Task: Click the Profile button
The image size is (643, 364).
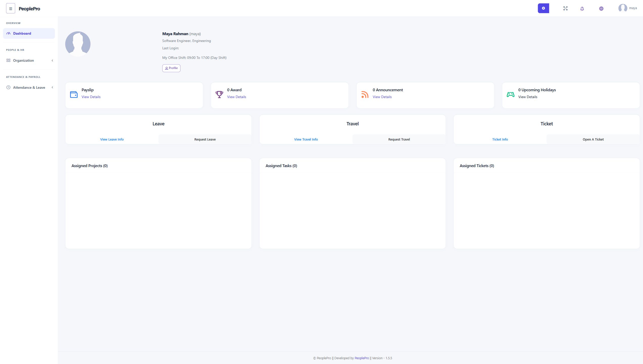Action: [x=171, y=68]
